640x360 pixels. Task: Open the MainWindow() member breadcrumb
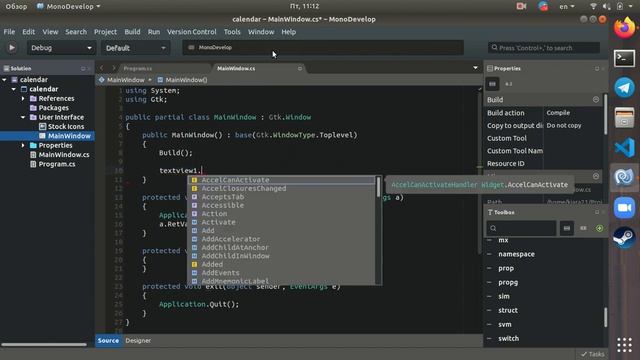(183, 80)
